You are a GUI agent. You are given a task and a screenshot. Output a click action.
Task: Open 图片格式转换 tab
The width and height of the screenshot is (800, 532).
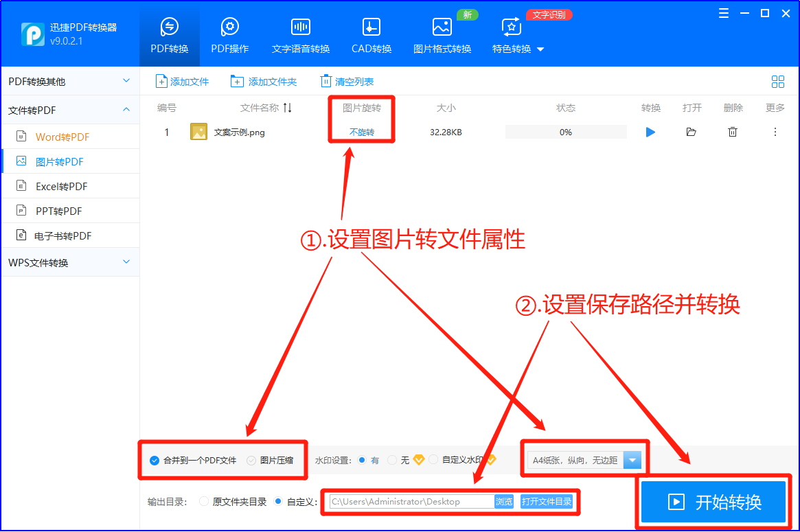(x=442, y=35)
